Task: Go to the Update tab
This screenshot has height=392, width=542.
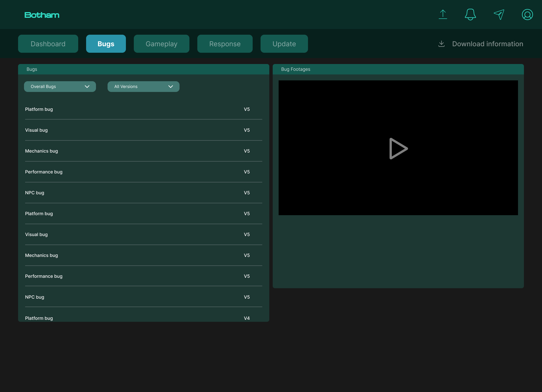Action: coord(284,44)
